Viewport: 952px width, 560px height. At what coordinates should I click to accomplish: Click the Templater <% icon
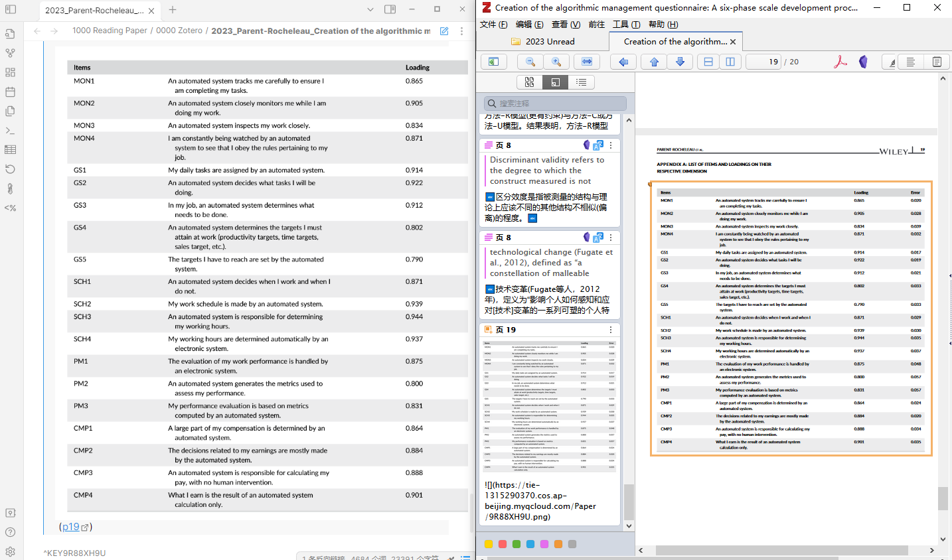(10, 208)
